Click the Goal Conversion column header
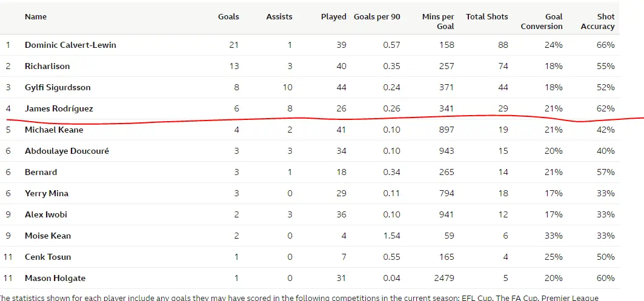This screenshot has width=644, height=301. point(542,21)
